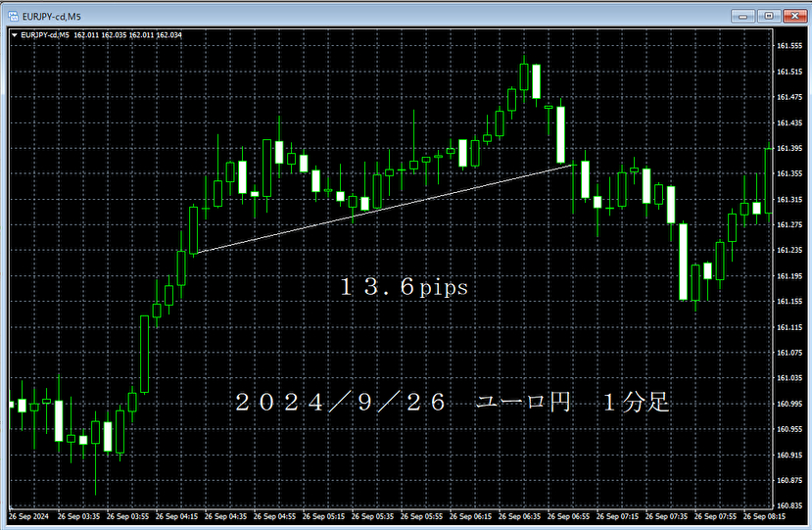Click price label 161.195 on the axis

click(789, 276)
